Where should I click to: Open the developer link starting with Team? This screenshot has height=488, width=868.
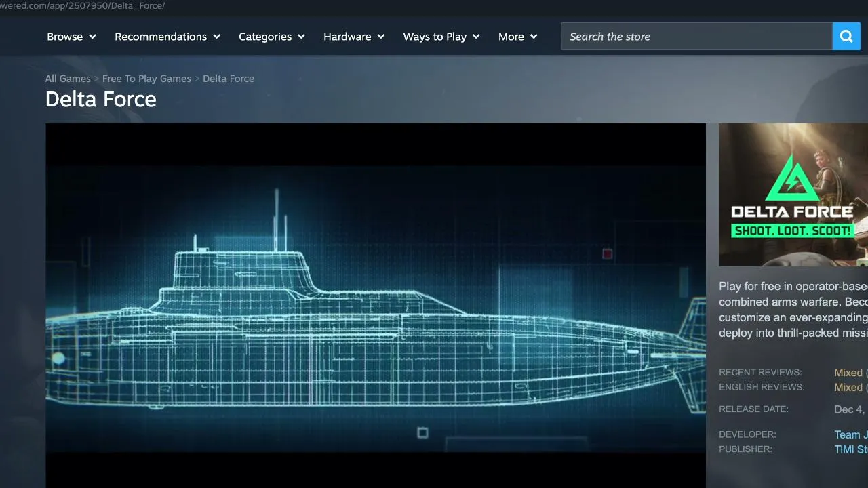[851, 435]
